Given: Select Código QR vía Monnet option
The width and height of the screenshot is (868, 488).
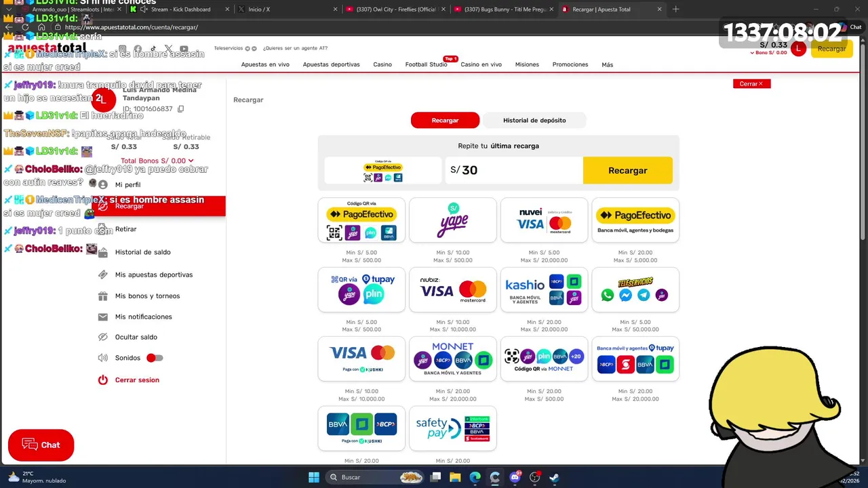Looking at the screenshot, I should (x=544, y=359).
